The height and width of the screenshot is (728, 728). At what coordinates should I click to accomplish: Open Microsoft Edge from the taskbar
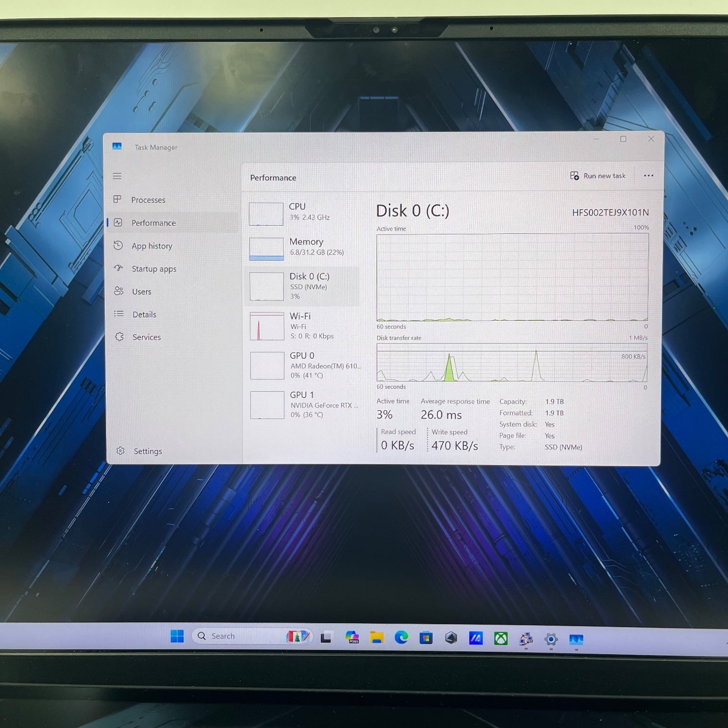click(x=401, y=636)
